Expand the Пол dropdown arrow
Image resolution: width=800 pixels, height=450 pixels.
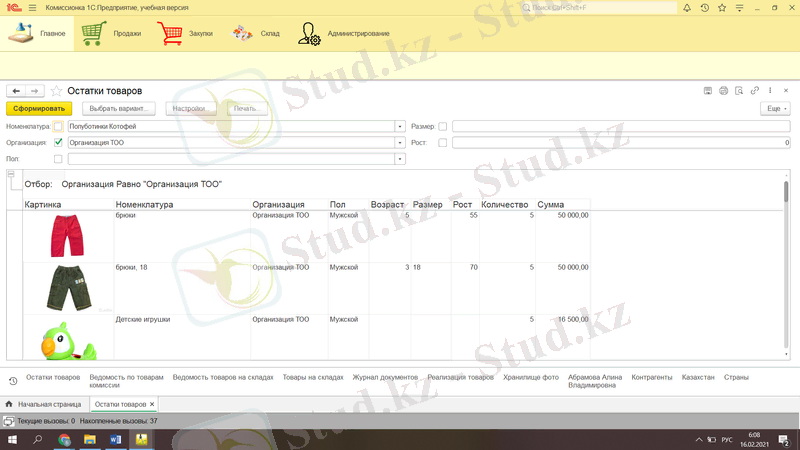click(x=400, y=159)
